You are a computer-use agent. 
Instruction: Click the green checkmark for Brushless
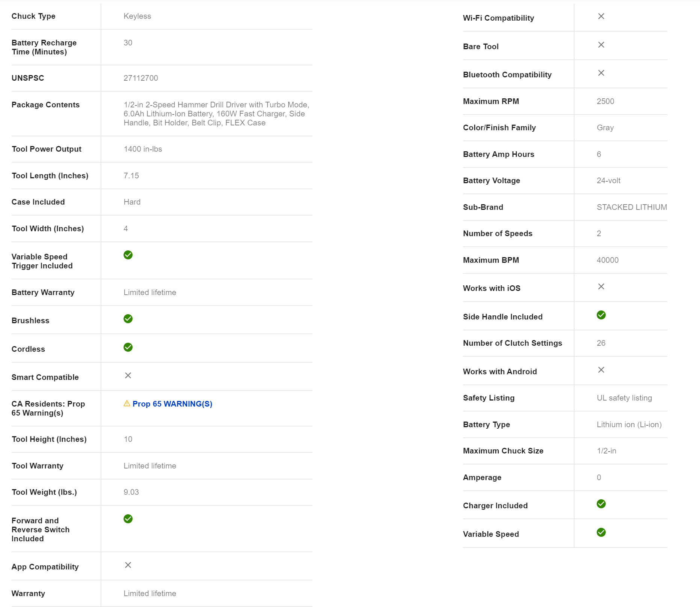pos(128,319)
